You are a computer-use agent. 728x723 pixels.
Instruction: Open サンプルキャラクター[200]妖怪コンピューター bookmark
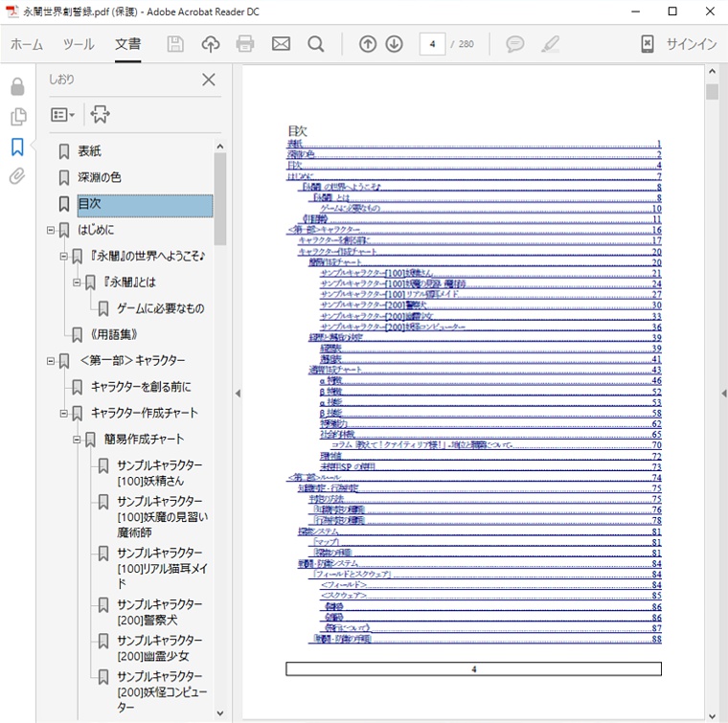163,691
